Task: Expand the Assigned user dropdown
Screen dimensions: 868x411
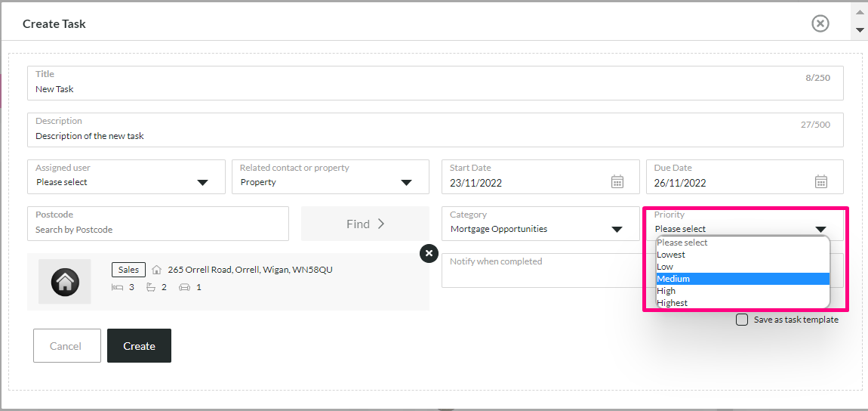Action: click(126, 177)
